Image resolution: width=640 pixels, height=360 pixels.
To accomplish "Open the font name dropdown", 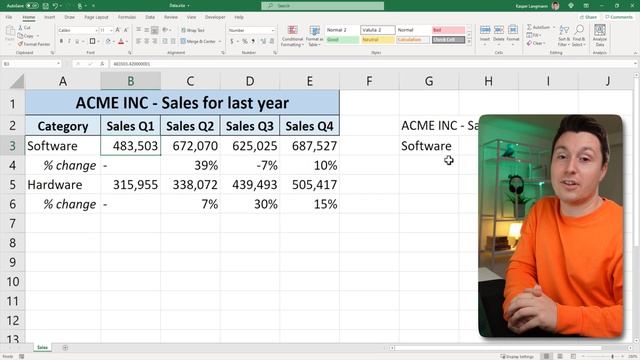I will [x=96, y=30].
